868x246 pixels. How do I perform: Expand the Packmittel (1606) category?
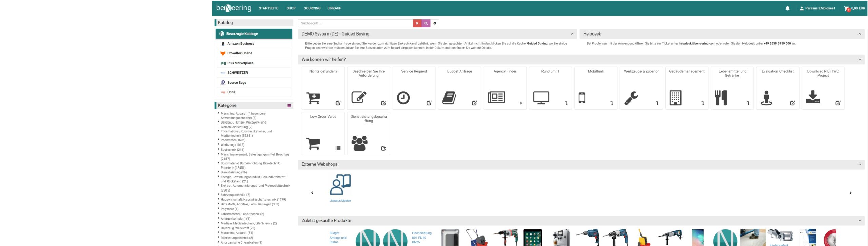point(219,139)
